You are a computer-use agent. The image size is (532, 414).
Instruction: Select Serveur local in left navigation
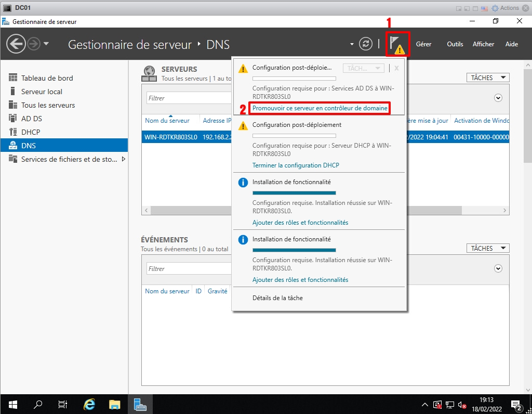click(x=42, y=92)
